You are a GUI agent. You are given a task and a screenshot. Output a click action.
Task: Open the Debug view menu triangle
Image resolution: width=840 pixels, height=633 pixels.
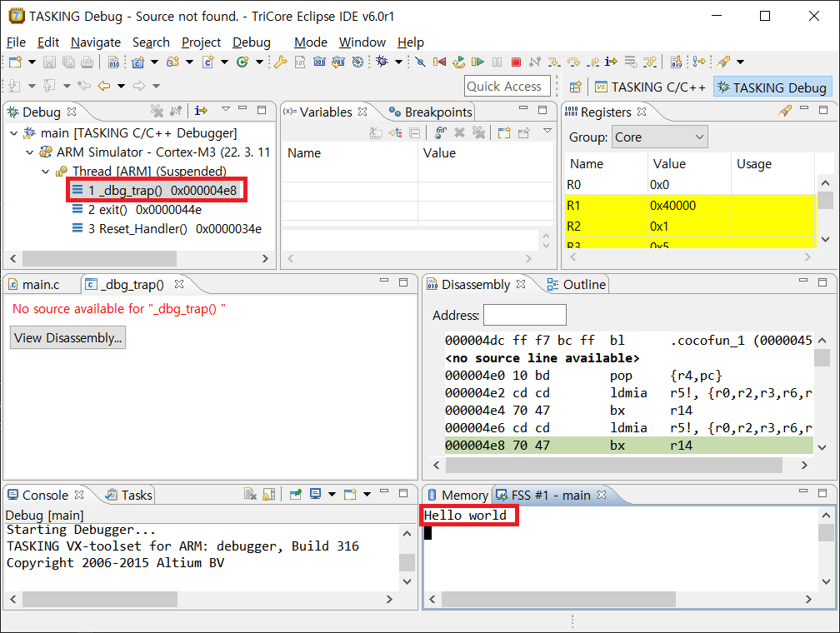click(226, 109)
